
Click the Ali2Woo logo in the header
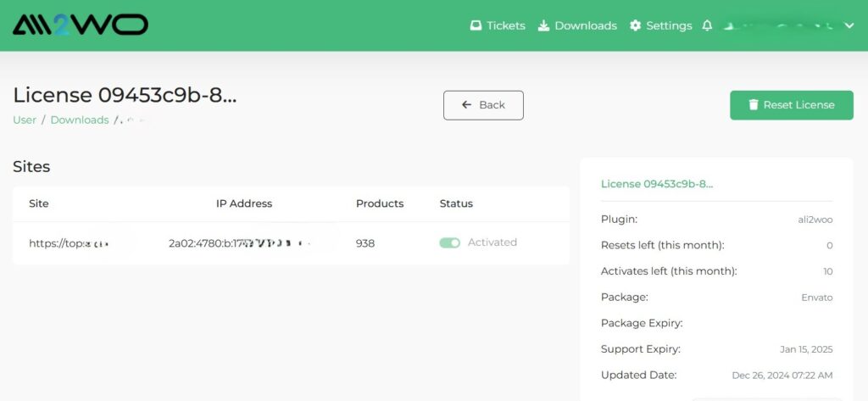tap(81, 25)
